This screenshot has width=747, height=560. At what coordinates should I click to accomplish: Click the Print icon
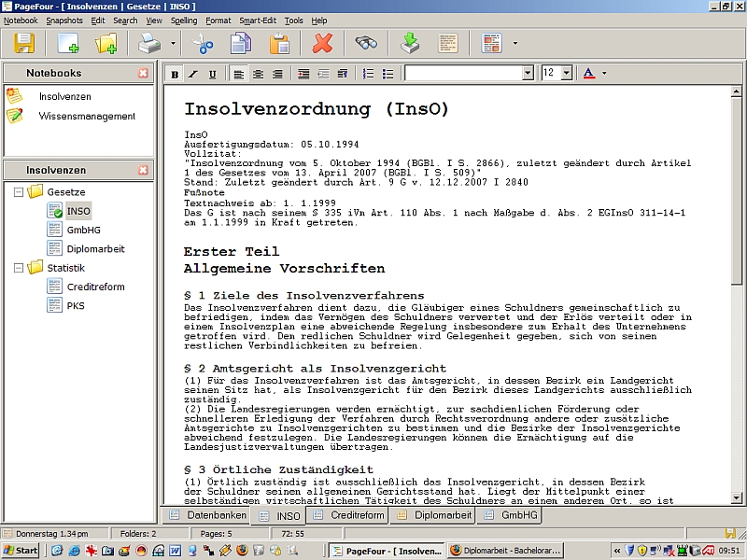click(x=150, y=43)
